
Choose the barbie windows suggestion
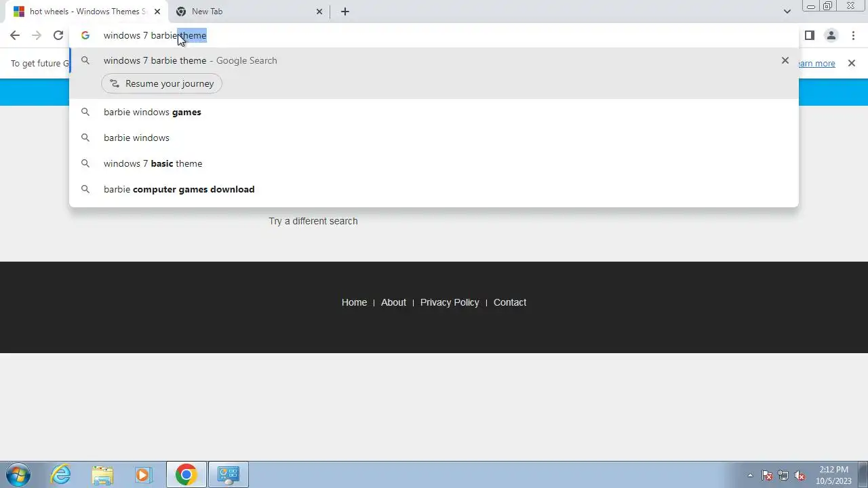coord(434,138)
